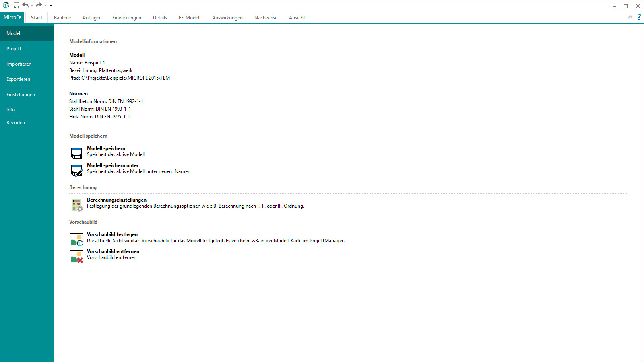Collapse the ribbon with the chevron
The width and height of the screenshot is (644, 362).
(x=630, y=17)
